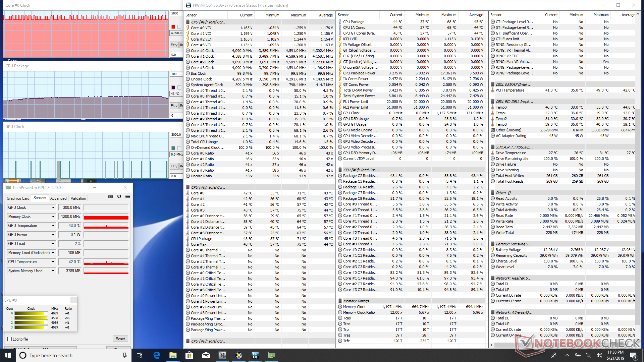Open the Mail app from the taskbar

point(206,355)
